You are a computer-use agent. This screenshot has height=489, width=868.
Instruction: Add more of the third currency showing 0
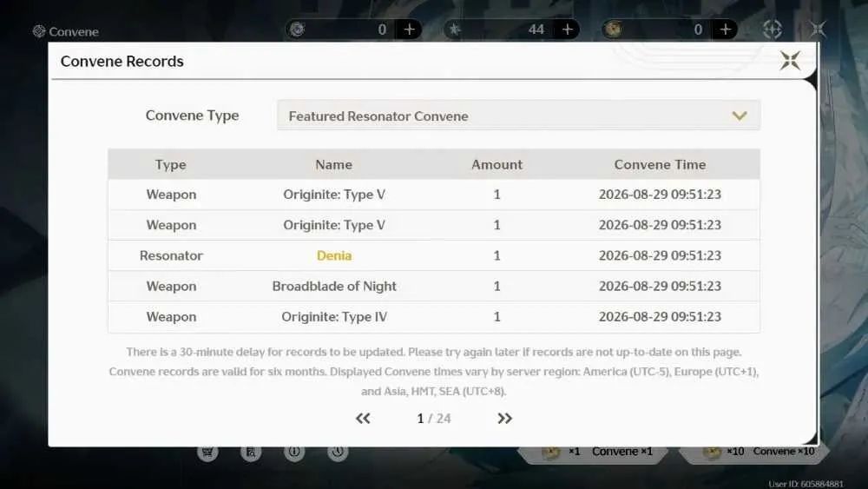click(725, 30)
